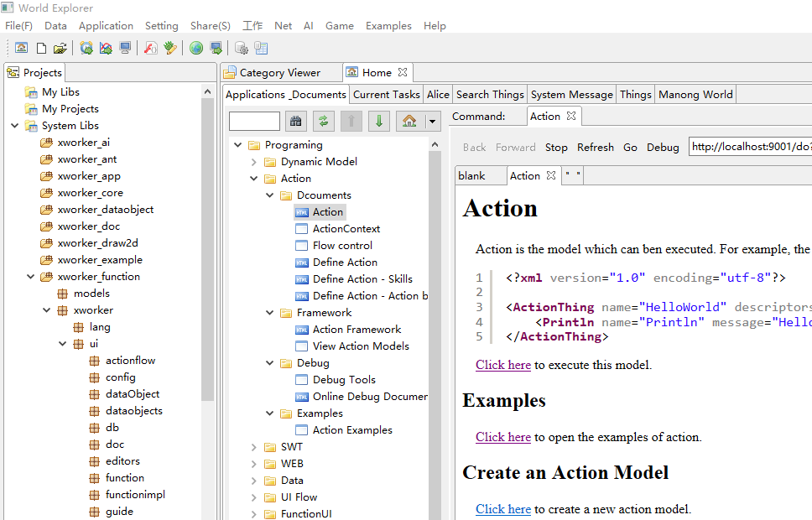Viewport: 812px width, 520px height.
Task: Click the green refresh arrows button
Action: (x=324, y=122)
